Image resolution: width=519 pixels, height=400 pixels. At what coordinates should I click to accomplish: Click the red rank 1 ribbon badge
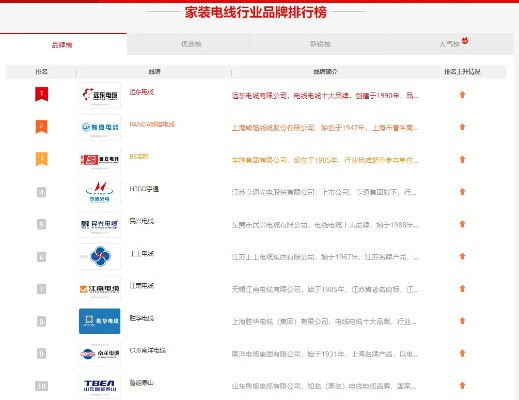[x=42, y=94]
